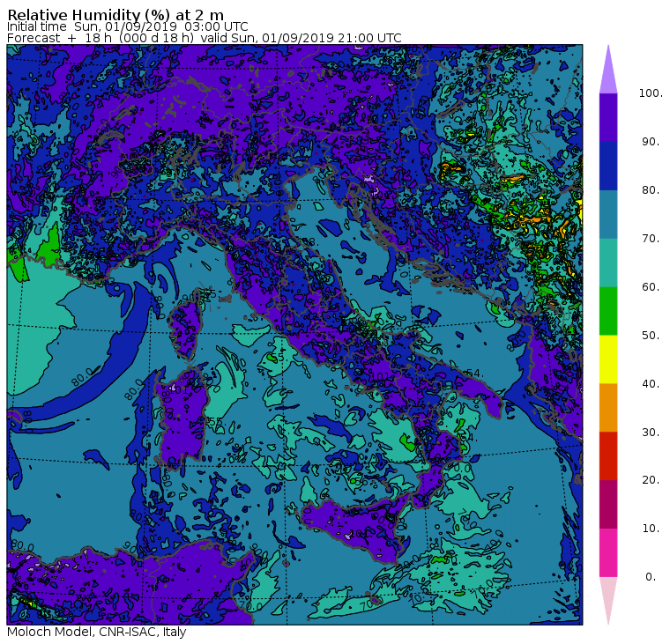Click the "30." colorbar label

coord(651,433)
